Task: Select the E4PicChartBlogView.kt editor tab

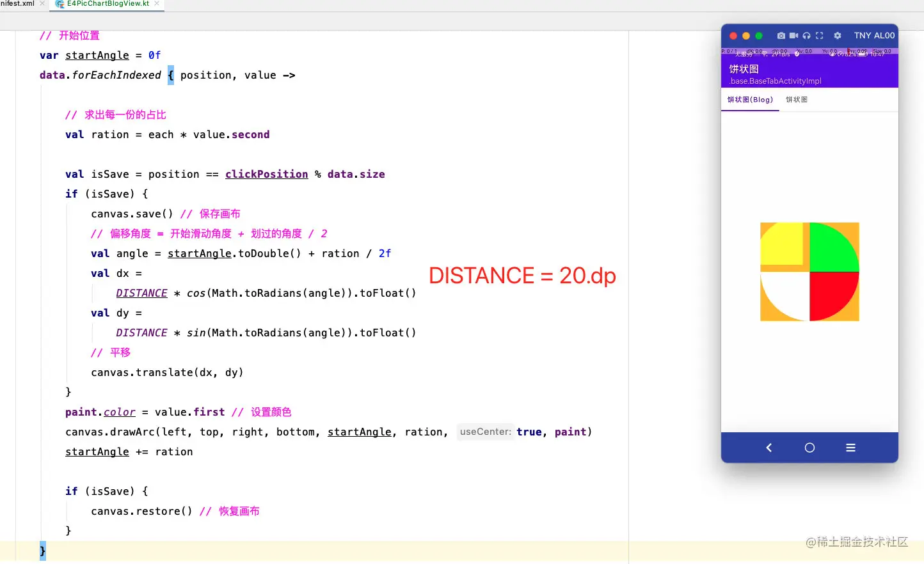Action: (108, 3)
